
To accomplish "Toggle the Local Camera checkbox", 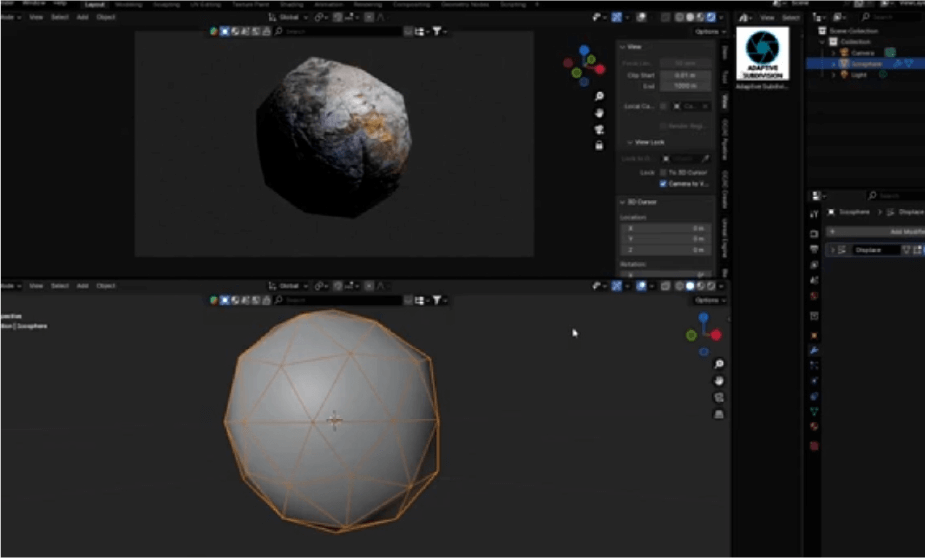I will [x=663, y=106].
